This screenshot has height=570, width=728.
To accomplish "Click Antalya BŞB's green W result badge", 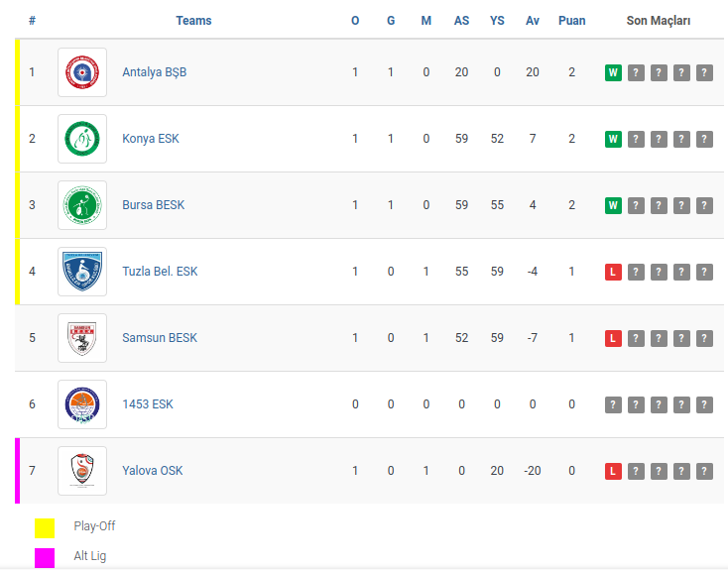I will coord(613,72).
